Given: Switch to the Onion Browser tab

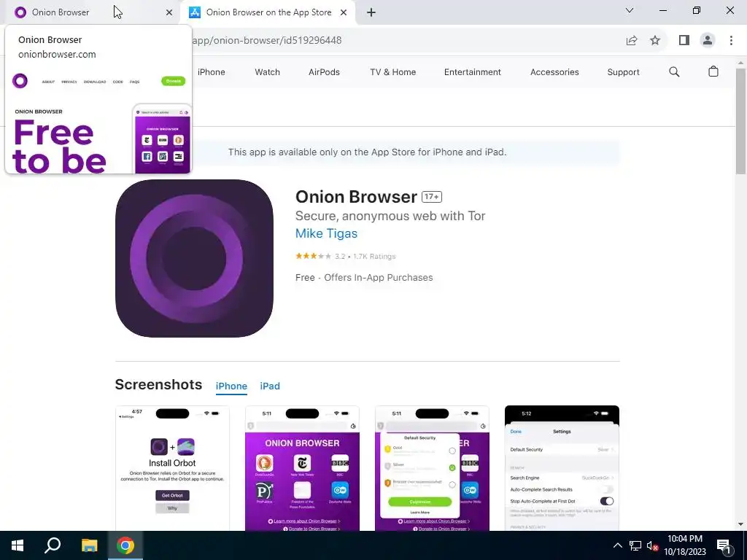Looking at the screenshot, I should tap(90, 12).
